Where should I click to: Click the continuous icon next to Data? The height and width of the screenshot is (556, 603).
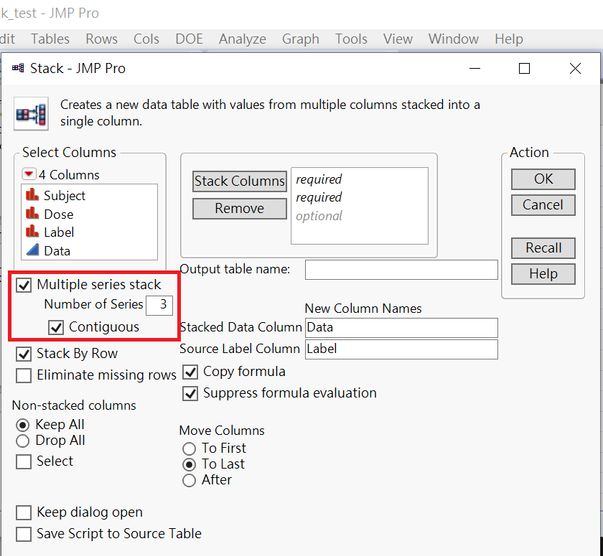click(32, 250)
